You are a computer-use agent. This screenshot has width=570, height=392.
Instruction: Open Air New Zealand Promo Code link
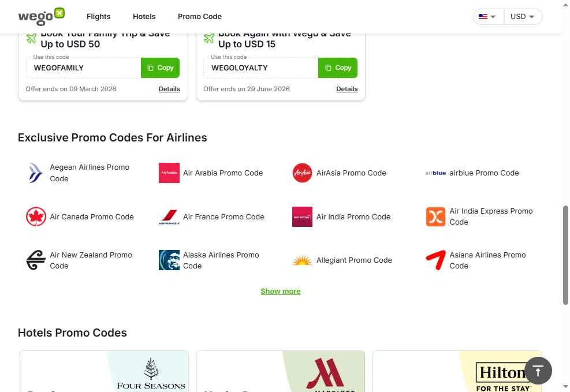pyautogui.click(x=91, y=260)
